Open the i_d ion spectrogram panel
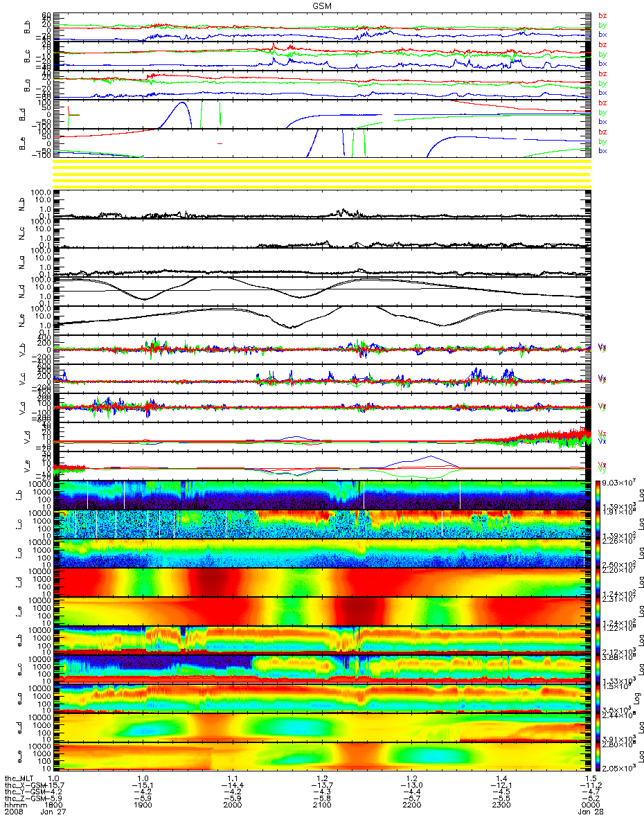Viewport: 644px width, 831px height. 322,582
